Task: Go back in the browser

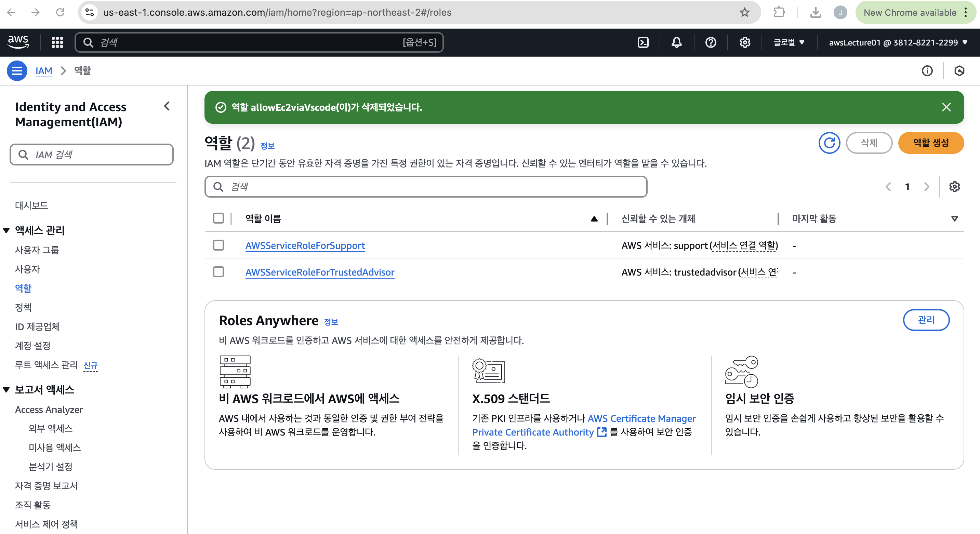Action: (x=11, y=13)
